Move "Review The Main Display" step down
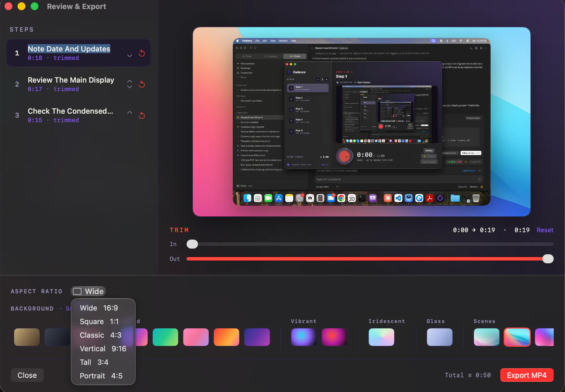This screenshot has height=392, width=565. (x=130, y=87)
